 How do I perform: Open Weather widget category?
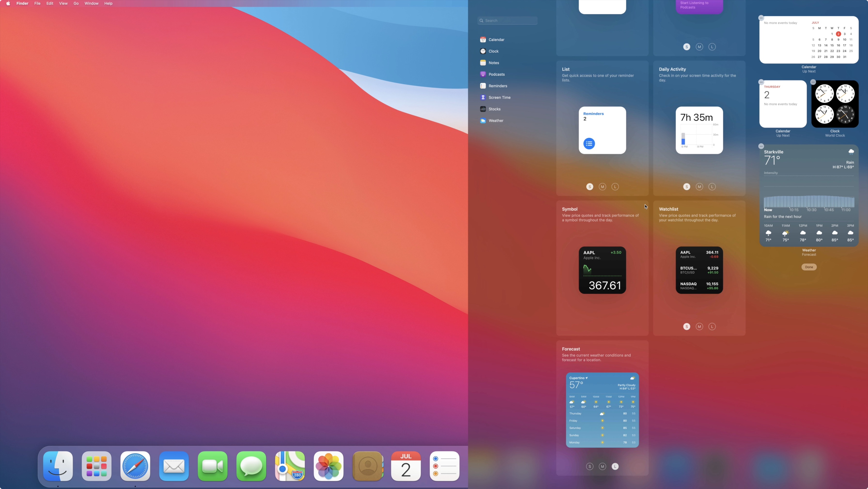(496, 121)
